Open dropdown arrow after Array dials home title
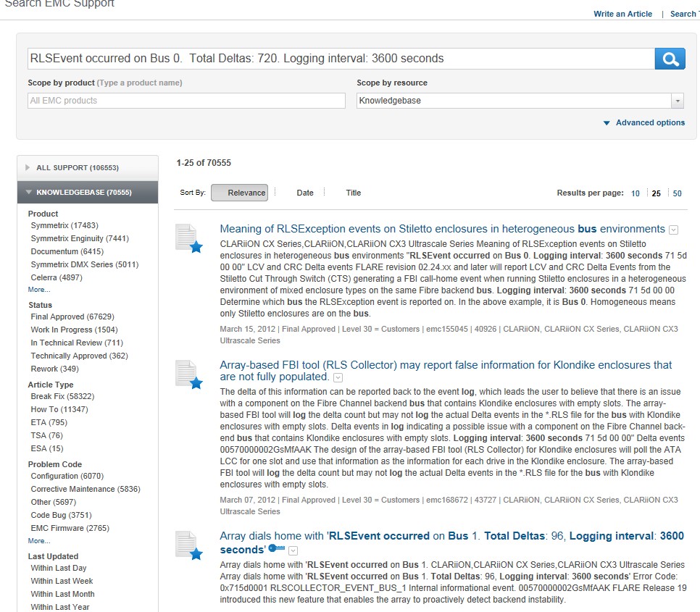 293,550
